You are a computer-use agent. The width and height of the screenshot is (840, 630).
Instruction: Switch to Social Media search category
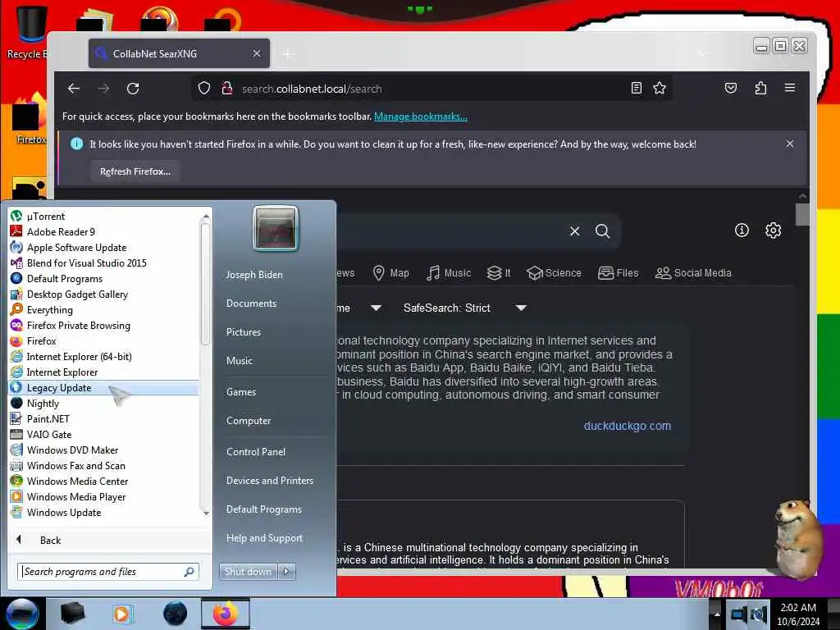pyautogui.click(x=693, y=272)
